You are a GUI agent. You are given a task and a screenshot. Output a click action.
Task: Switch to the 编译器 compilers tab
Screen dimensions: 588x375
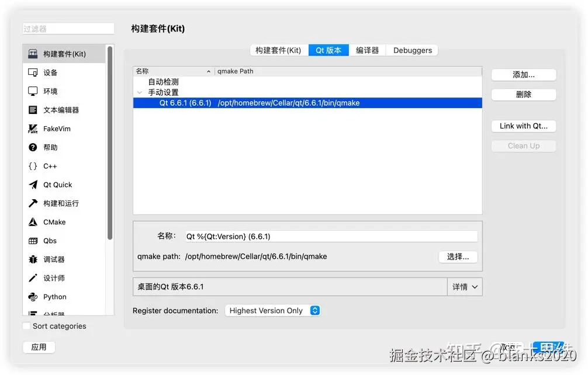point(367,50)
